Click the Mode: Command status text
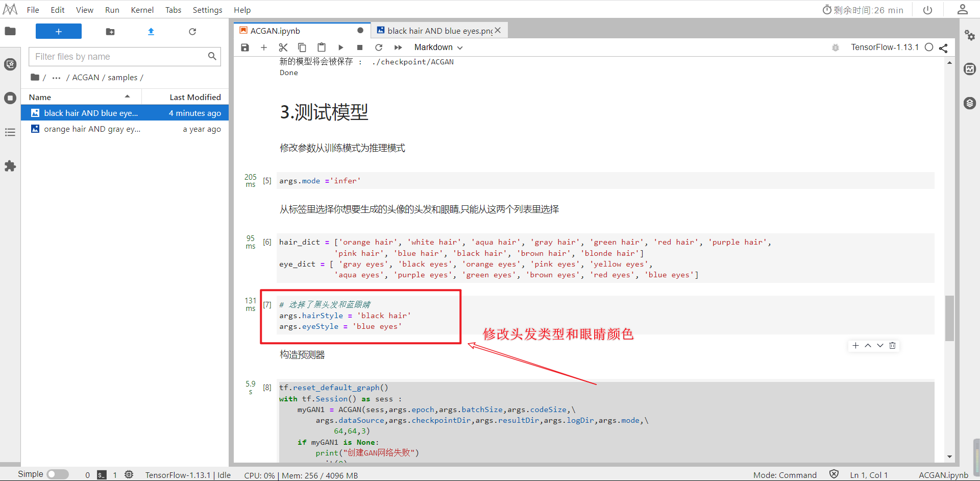 click(x=785, y=475)
